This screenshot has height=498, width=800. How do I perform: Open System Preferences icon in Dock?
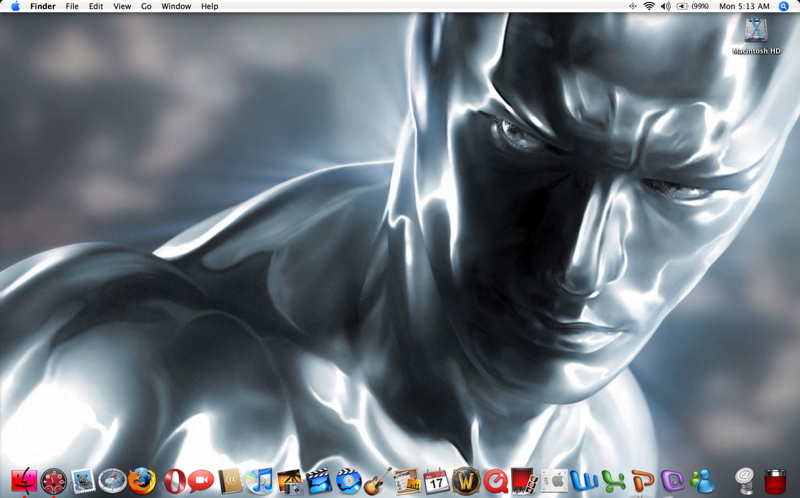tap(555, 481)
